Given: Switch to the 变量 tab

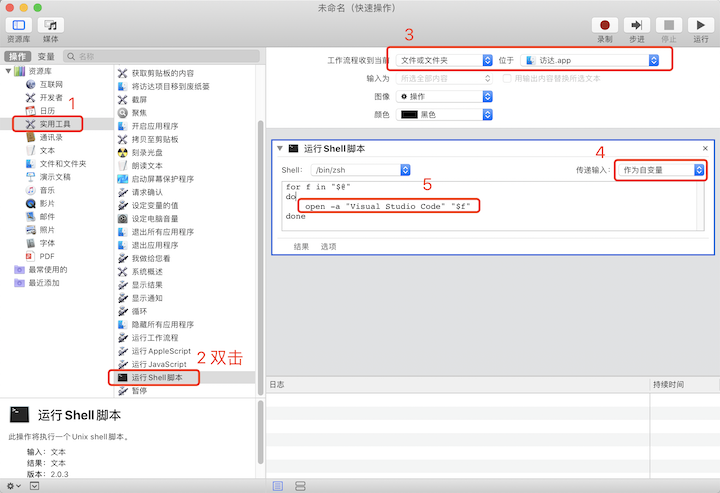Looking at the screenshot, I should click(x=47, y=57).
